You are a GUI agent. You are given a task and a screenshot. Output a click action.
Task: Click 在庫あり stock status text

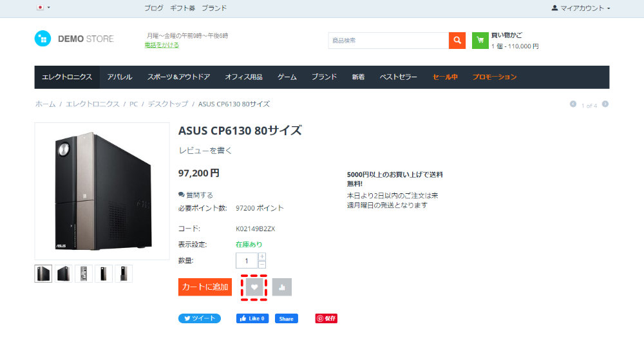[x=249, y=244]
